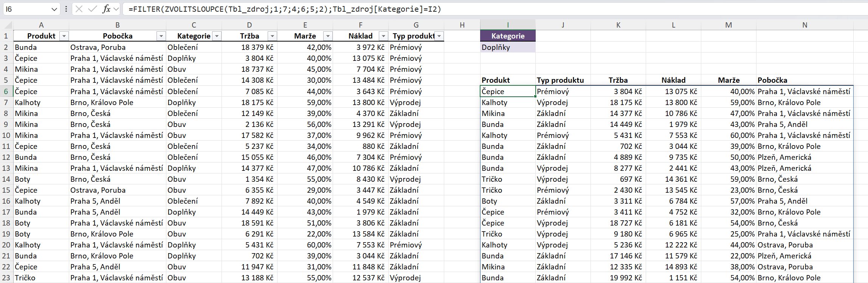Select the purple Kategorie header cell
The width and height of the screenshot is (868, 283).
[x=507, y=36]
